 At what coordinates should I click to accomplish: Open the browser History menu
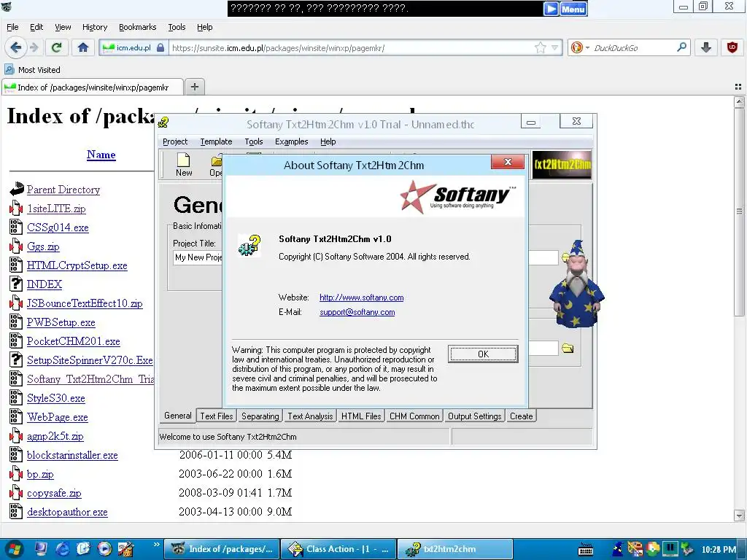point(95,27)
